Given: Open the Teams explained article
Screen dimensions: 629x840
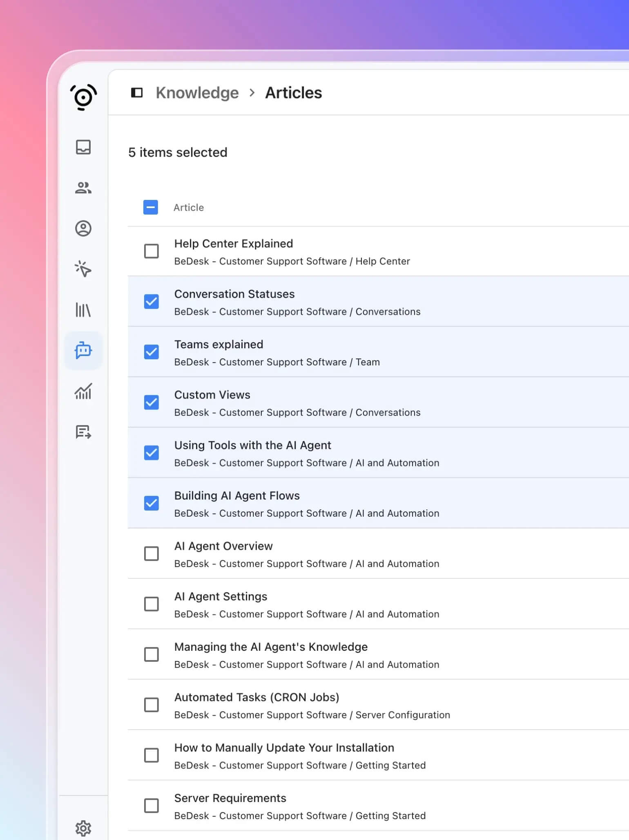Looking at the screenshot, I should tap(219, 345).
